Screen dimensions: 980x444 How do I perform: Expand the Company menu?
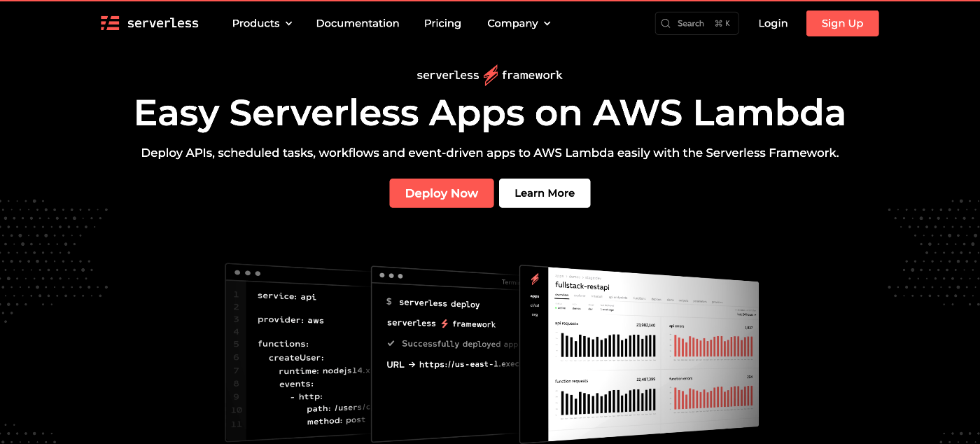(519, 23)
